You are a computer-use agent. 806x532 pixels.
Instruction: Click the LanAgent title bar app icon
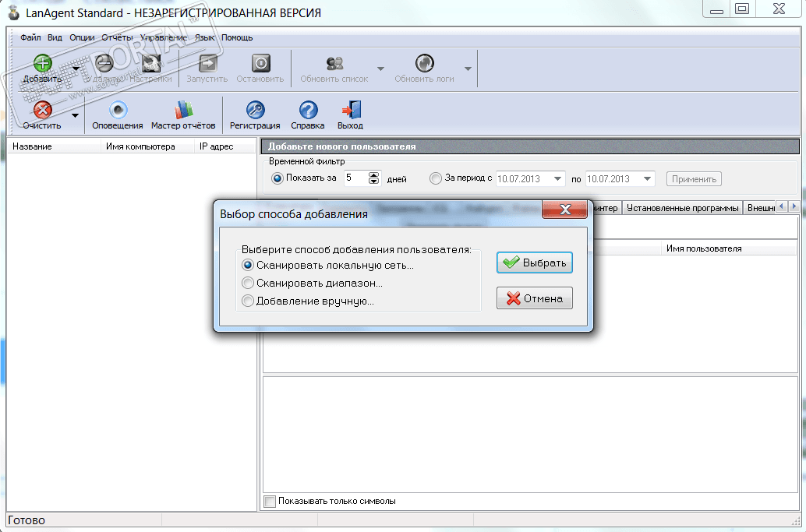click(14, 12)
